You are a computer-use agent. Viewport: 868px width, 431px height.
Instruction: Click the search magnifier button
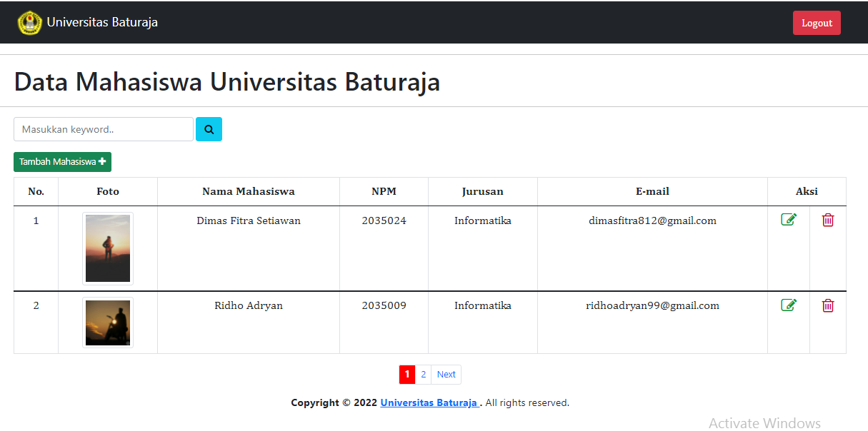209,129
